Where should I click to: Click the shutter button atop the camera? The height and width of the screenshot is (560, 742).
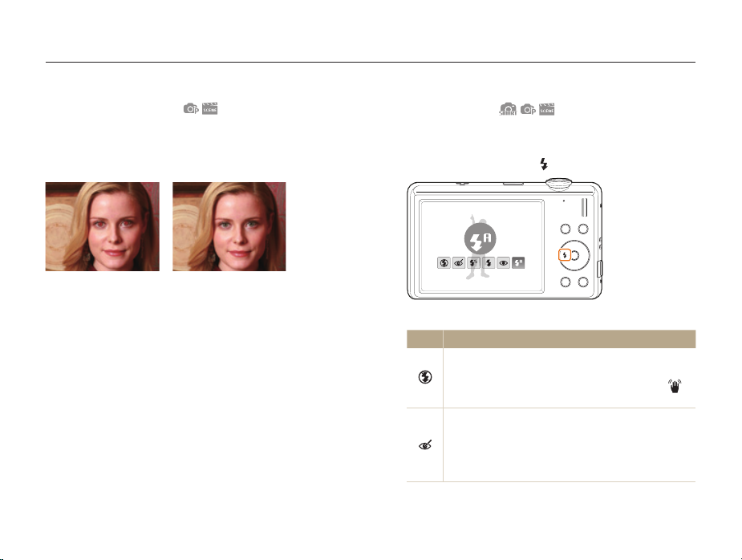pyautogui.click(x=559, y=183)
